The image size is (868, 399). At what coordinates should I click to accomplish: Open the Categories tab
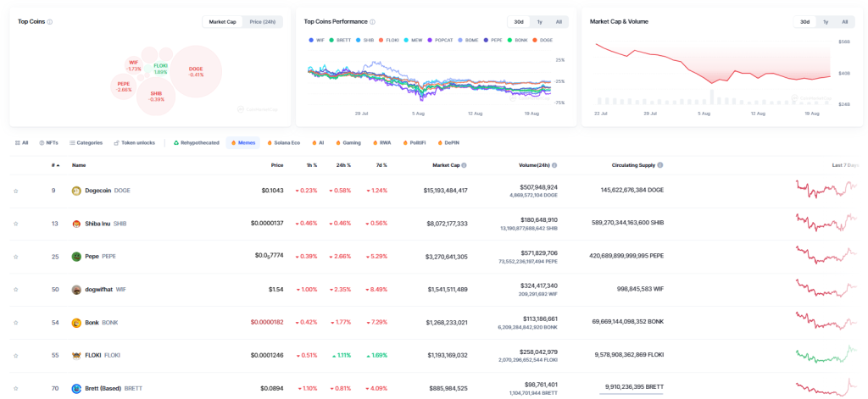tap(86, 143)
